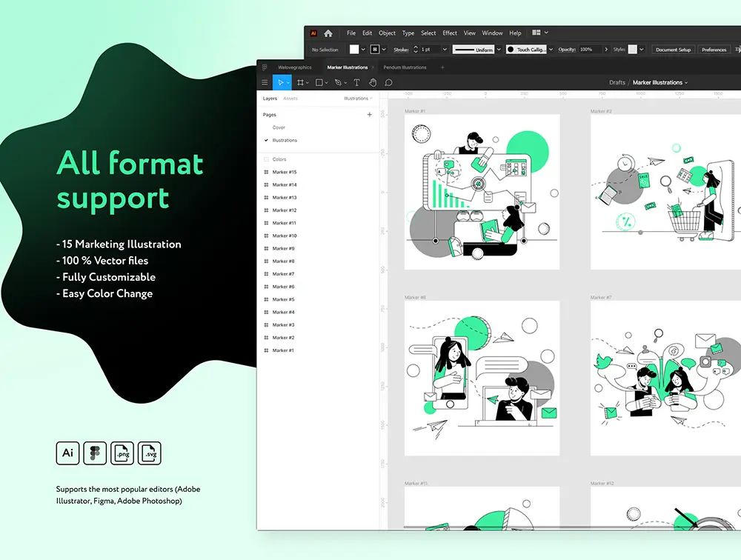Choose the Hand tool
The image size is (741, 560).
[x=373, y=82]
